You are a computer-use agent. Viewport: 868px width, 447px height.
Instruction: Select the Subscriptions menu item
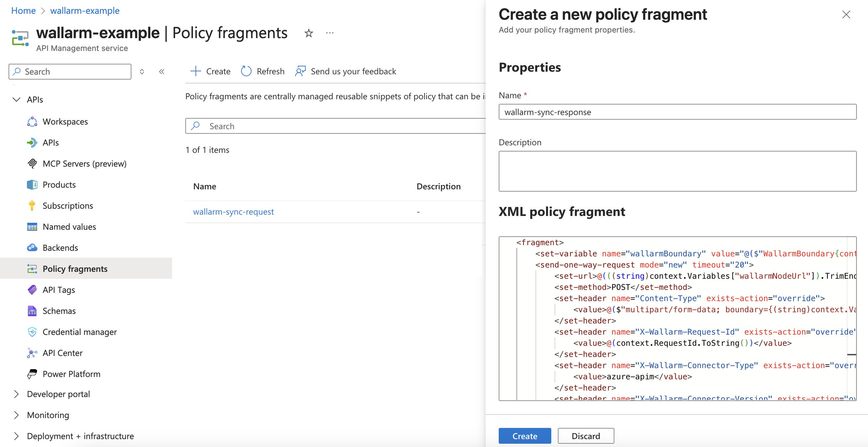(x=68, y=206)
